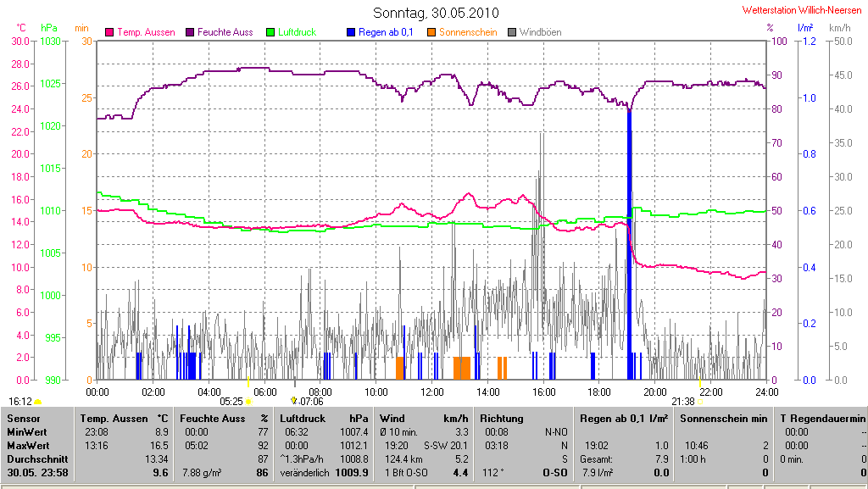
Task: Click the 'Sonnenschein min' column header
Action: [x=724, y=420]
